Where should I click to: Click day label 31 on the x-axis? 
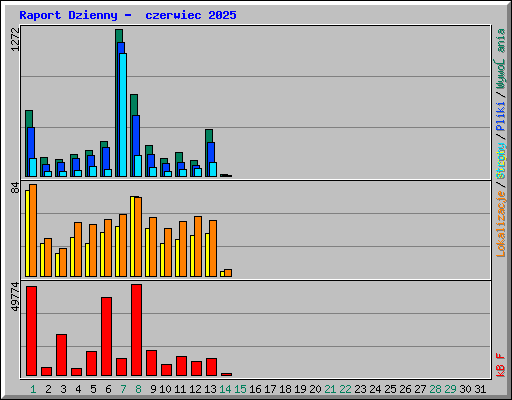(x=480, y=389)
